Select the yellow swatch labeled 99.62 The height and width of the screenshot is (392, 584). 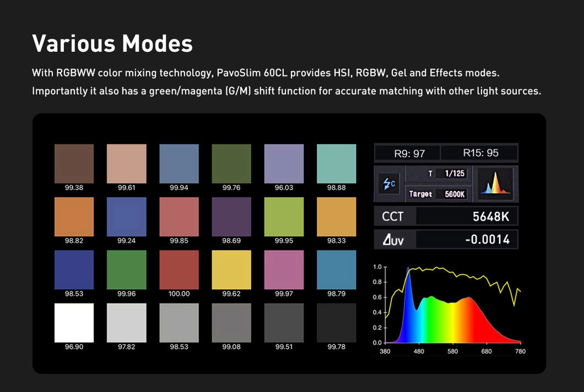tap(231, 270)
